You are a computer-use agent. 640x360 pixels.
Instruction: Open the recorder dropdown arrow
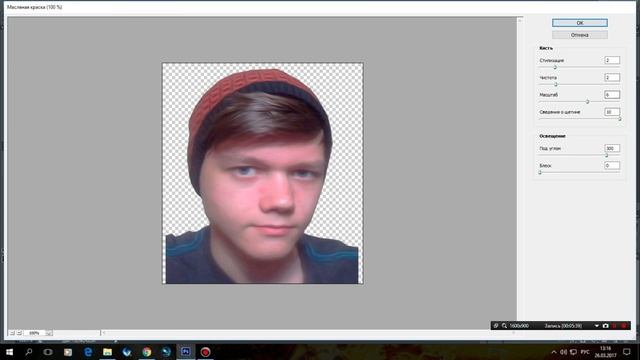tap(597, 326)
